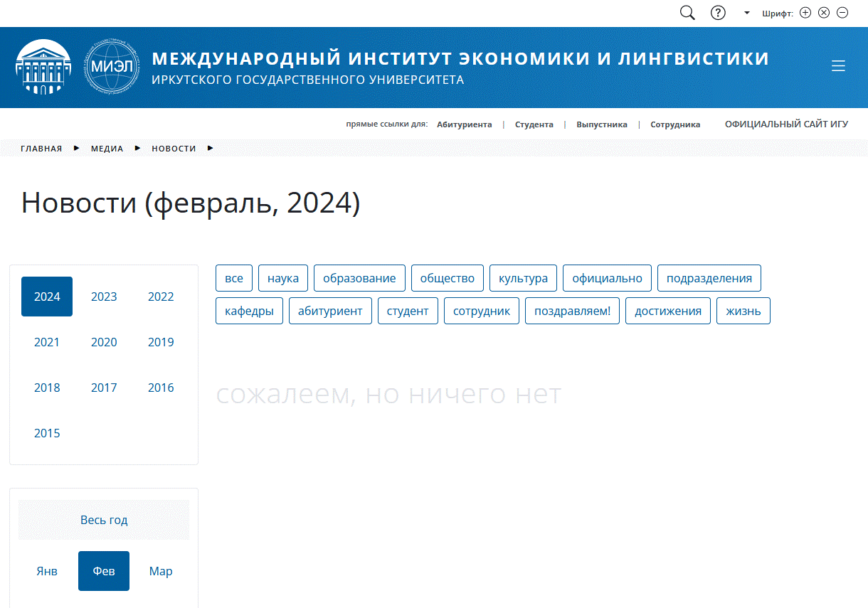
Task: Switch the news archive to year 2023
Action: (104, 297)
